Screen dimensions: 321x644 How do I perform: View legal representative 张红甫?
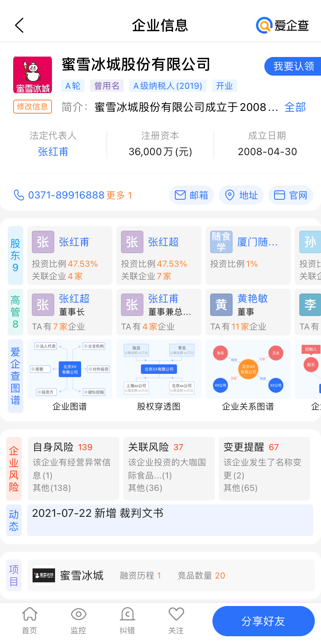[53, 152]
